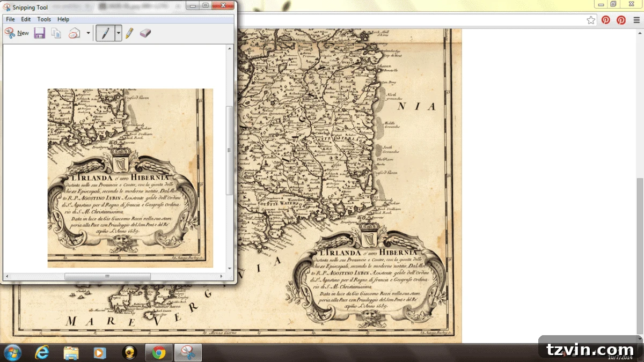Minimize the Snipping Tool window

coord(193,5)
